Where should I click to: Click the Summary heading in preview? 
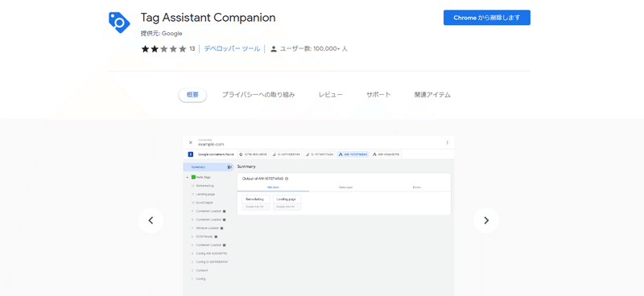pyautogui.click(x=246, y=166)
